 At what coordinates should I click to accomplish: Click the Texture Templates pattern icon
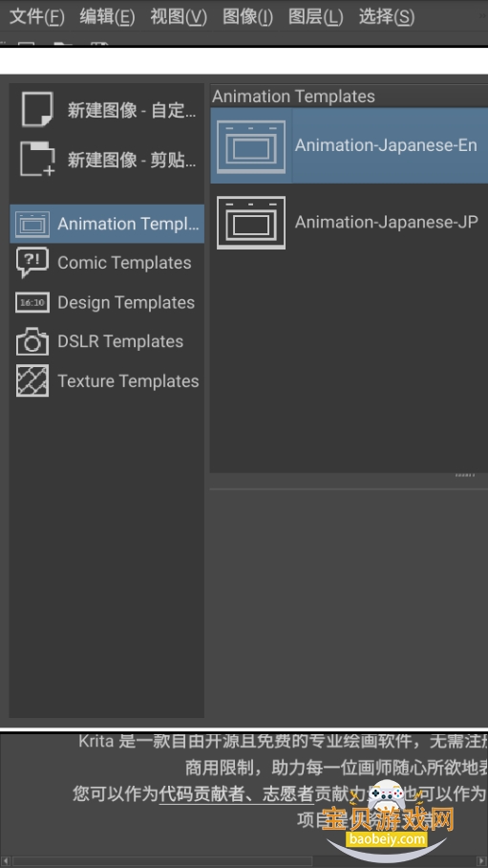32,380
